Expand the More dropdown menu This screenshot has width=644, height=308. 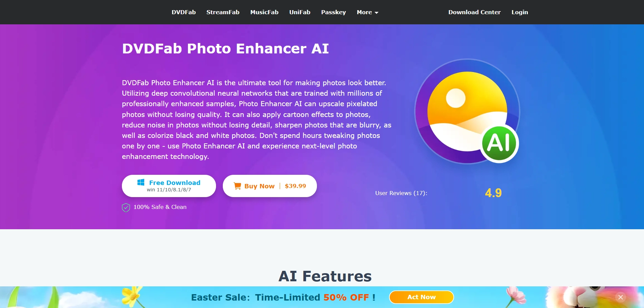pos(367,12)
